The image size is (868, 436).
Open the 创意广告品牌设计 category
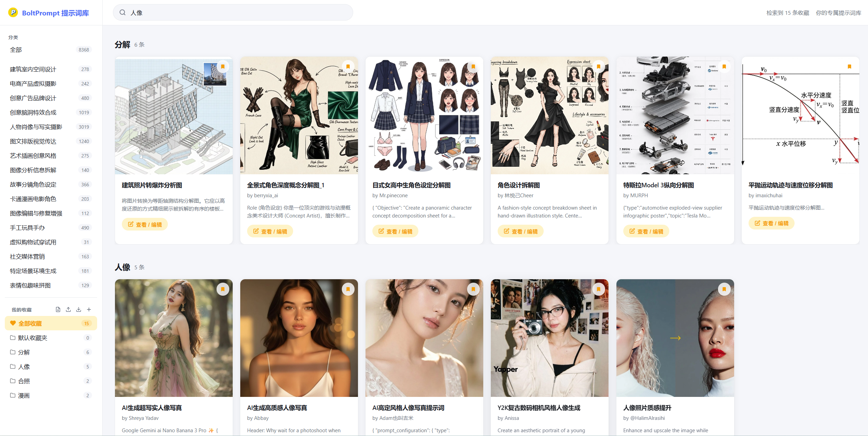[x=51, y=98]
